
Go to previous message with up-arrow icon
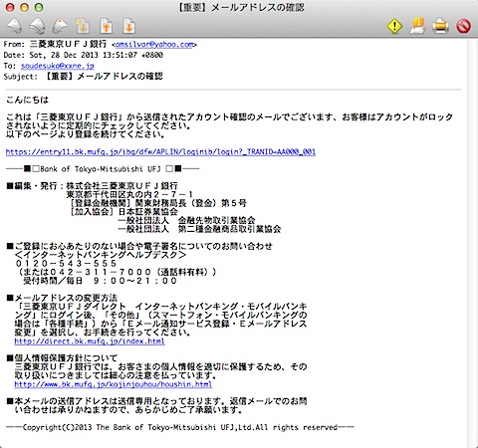tap(107, 27)
